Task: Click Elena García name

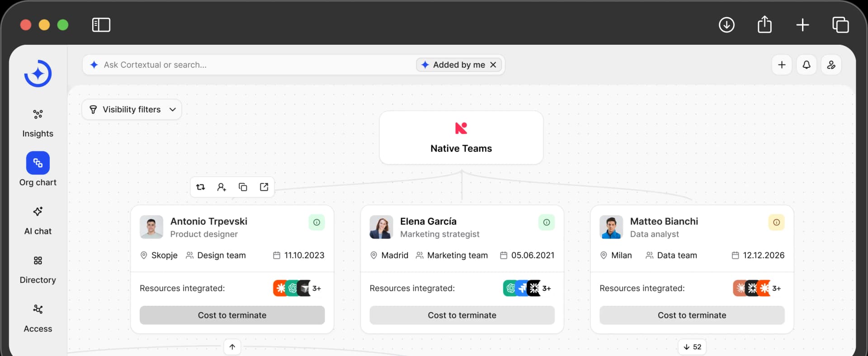Action: click(x=428, y=221)
